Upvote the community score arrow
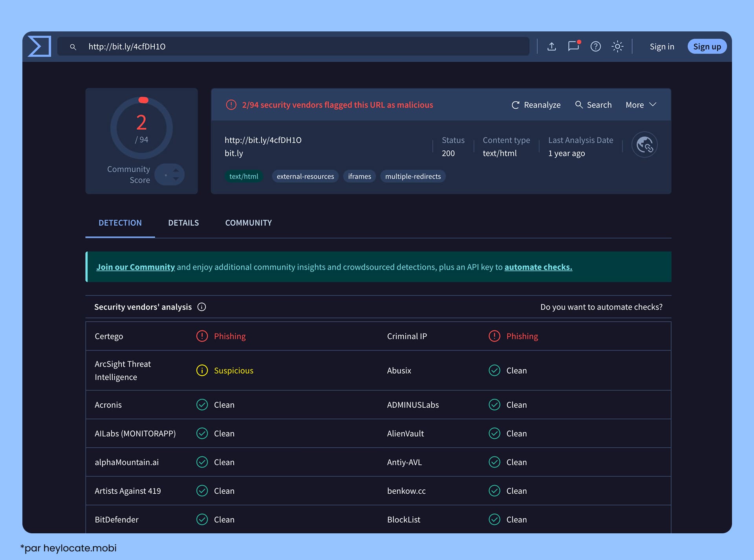This screenshot has height=560, width=754. tap(176, 170)
